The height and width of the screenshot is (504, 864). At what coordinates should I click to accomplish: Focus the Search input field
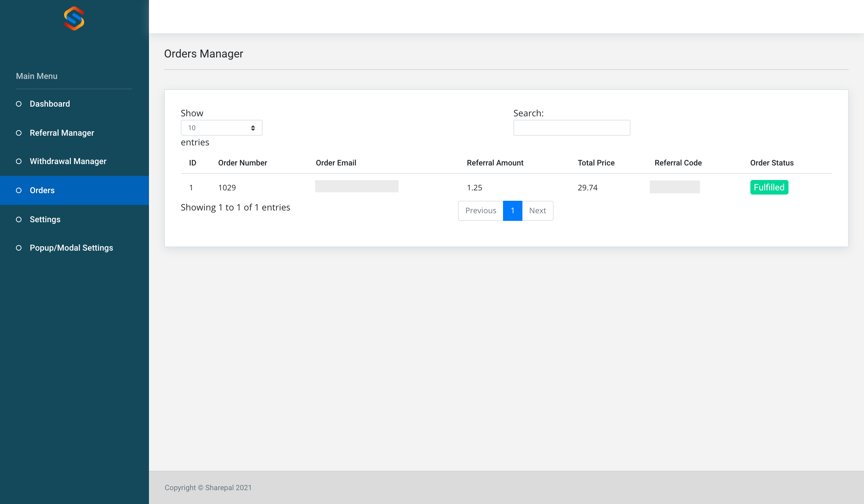pos(571,128)
